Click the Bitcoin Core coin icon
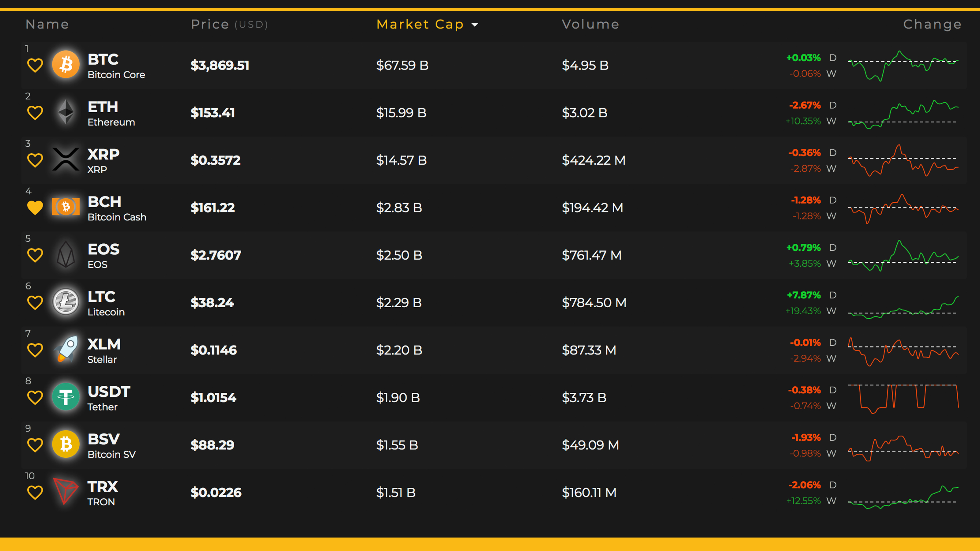The width and height of the screenshot is (980, 551). (x=66, y=65)
